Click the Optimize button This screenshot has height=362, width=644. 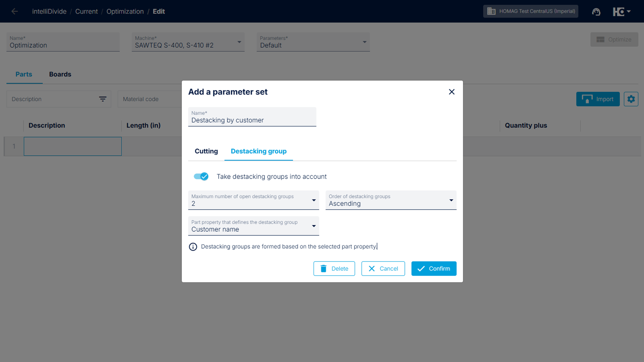[x=614, y=39]
